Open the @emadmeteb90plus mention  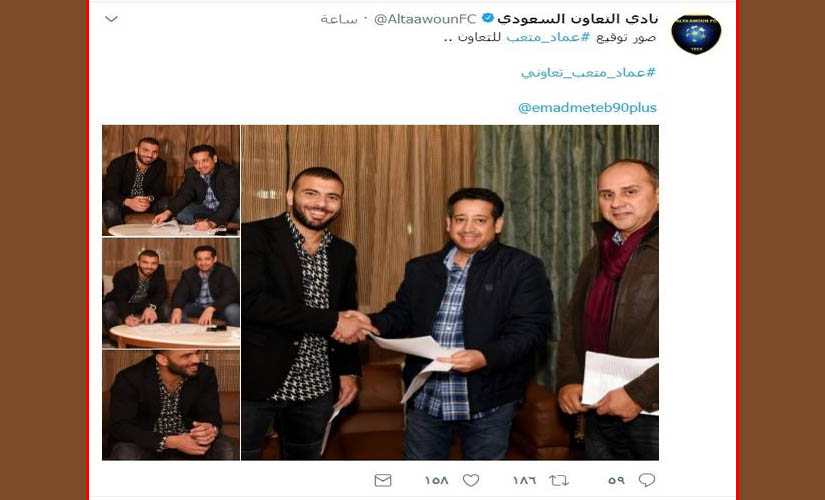[587, 108]
